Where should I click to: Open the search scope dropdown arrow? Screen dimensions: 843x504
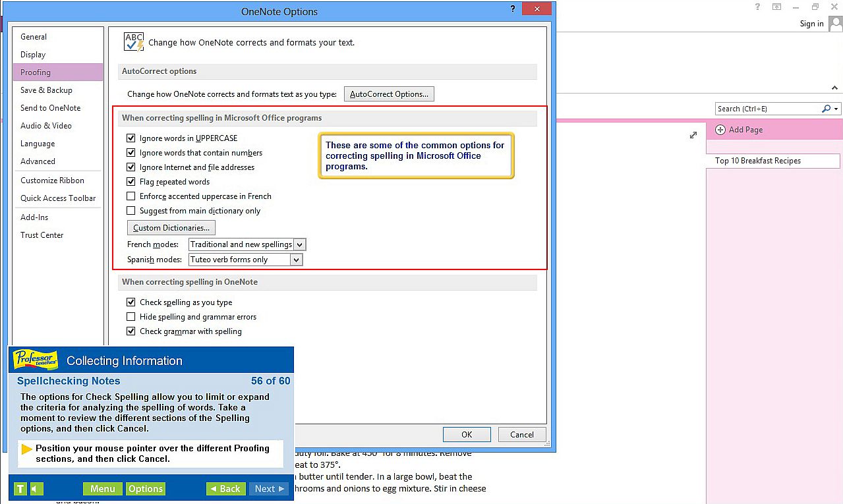pyautogui.click(x=836, y=109)
